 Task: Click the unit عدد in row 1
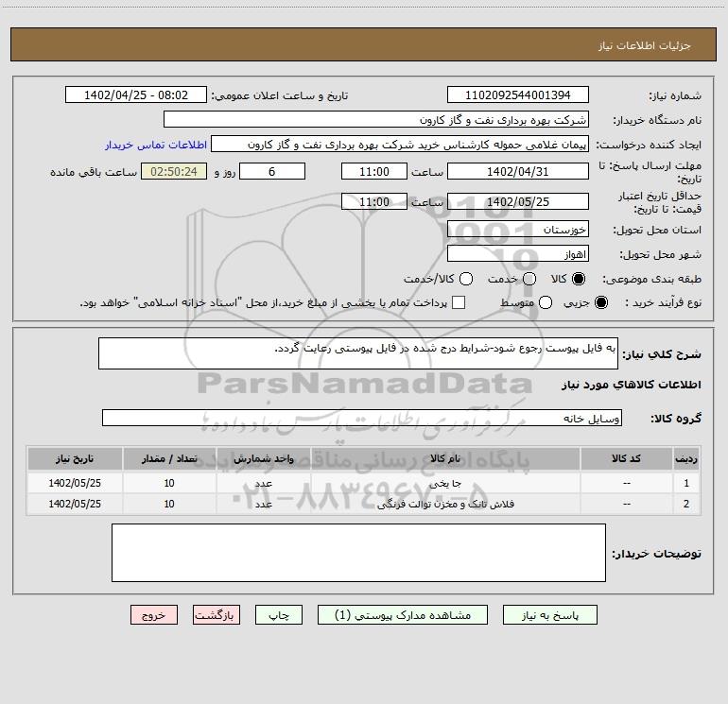tap(263, 483)
